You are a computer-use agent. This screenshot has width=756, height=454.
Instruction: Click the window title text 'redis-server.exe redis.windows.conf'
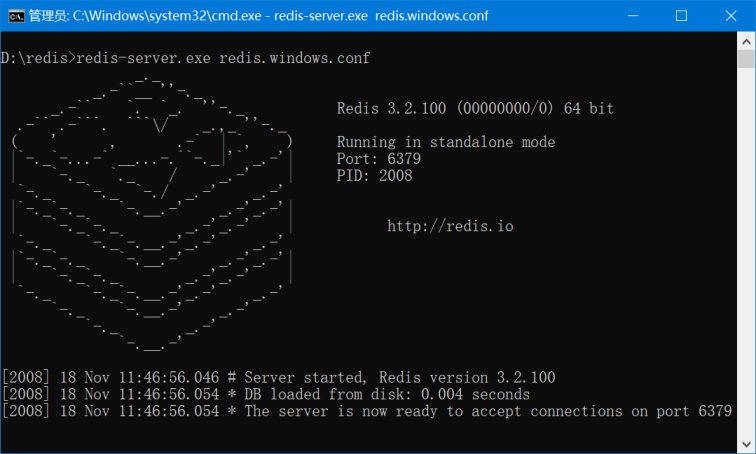381,16
